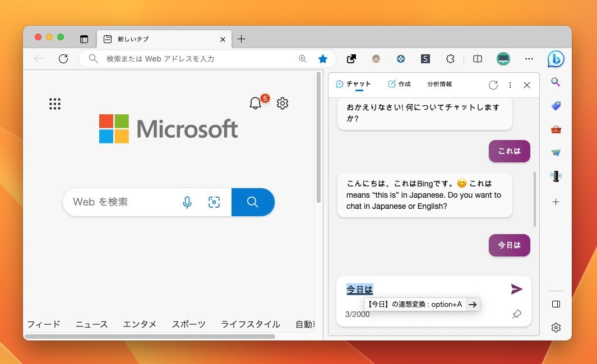
Task: Switch to the 作成 tab in the Bing panel
Action: (399, 84)
